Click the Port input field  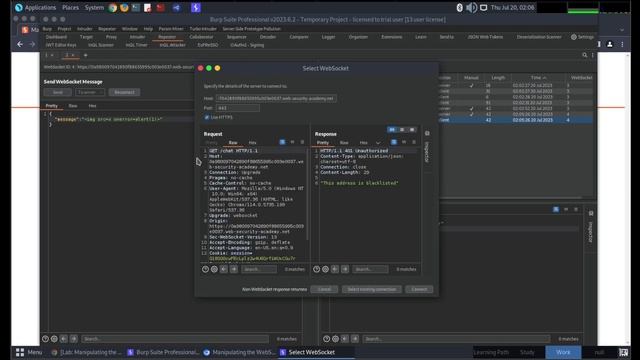238,108
